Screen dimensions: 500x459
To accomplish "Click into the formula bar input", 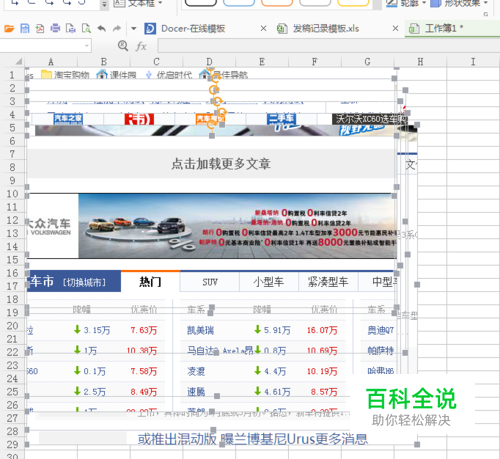I will click(329, 46).
